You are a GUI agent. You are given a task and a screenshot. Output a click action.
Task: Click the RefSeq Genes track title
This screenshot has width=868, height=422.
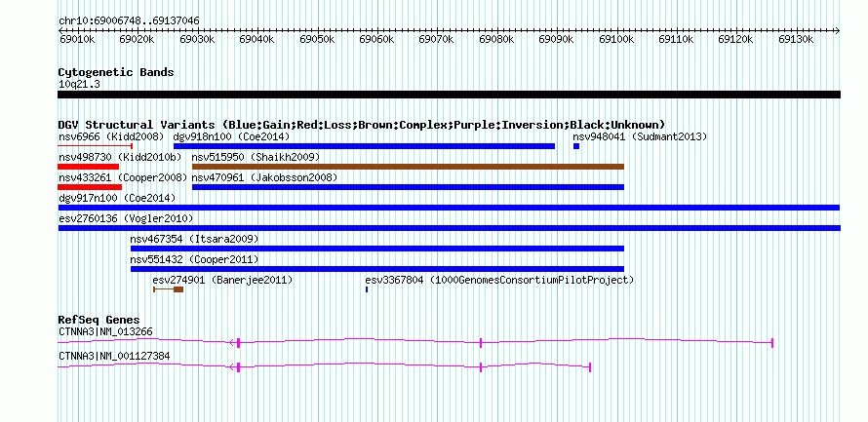[x=99, y=321]
